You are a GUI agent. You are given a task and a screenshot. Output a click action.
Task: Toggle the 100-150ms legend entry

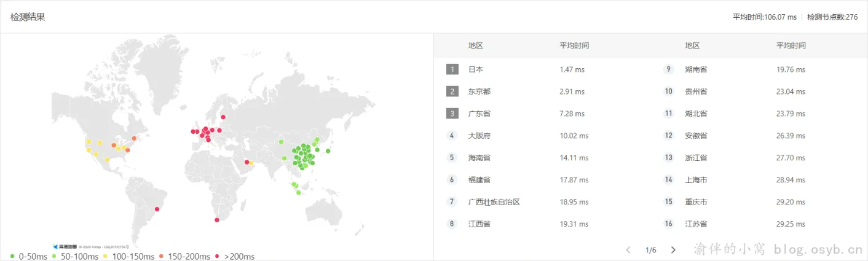[128, 256]
